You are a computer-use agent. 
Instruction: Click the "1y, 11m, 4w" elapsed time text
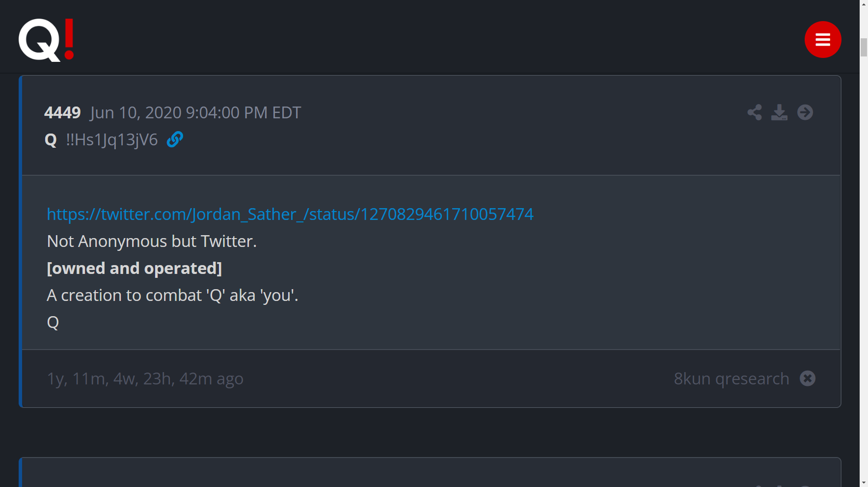point(145,379)
